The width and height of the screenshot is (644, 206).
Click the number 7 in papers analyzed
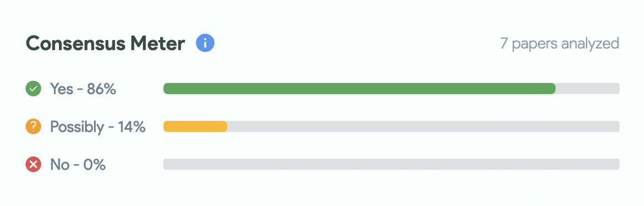coord(504,42)
